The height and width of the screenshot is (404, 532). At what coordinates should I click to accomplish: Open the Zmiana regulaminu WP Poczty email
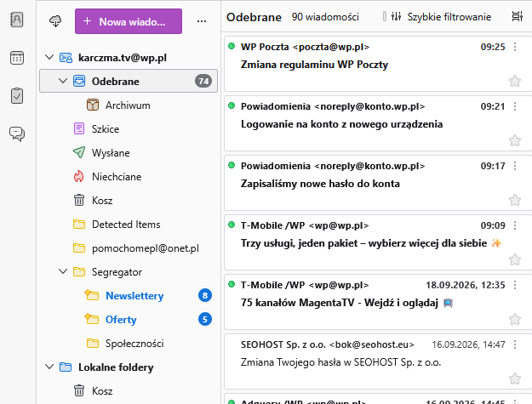[x=378, y=64]
